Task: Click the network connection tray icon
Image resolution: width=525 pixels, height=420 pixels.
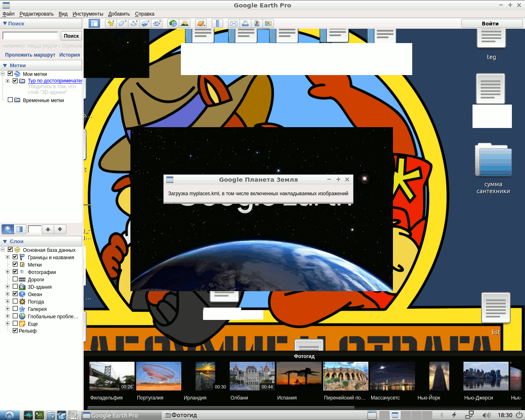Action: [x=470, y=415]
